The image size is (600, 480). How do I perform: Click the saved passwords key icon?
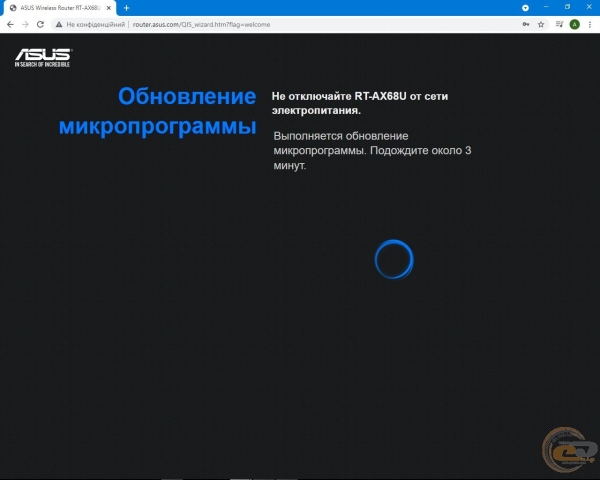point(526,24)
